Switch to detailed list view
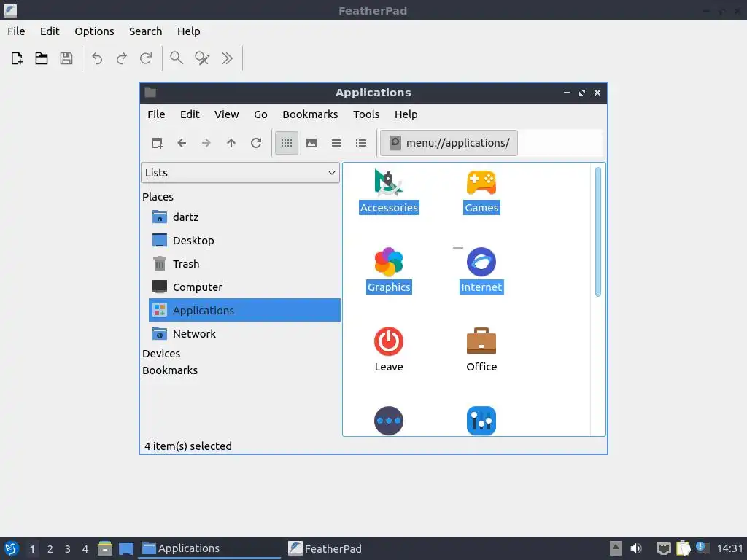This screenshot has width=747, height=560. click(361, 143)
